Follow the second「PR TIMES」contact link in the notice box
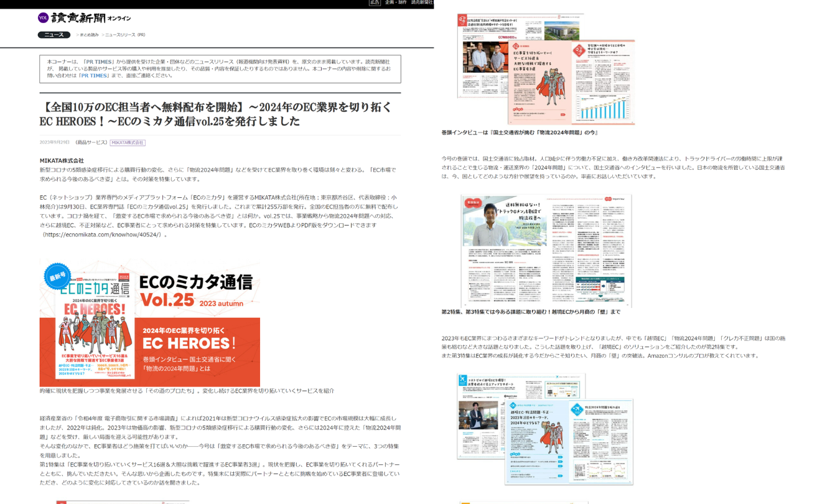 [x=94, y=75]
